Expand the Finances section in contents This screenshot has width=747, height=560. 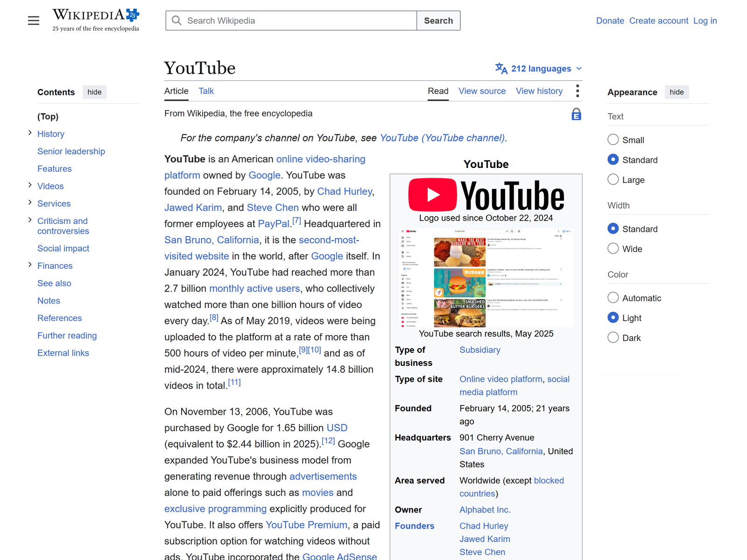coord(30,265)
